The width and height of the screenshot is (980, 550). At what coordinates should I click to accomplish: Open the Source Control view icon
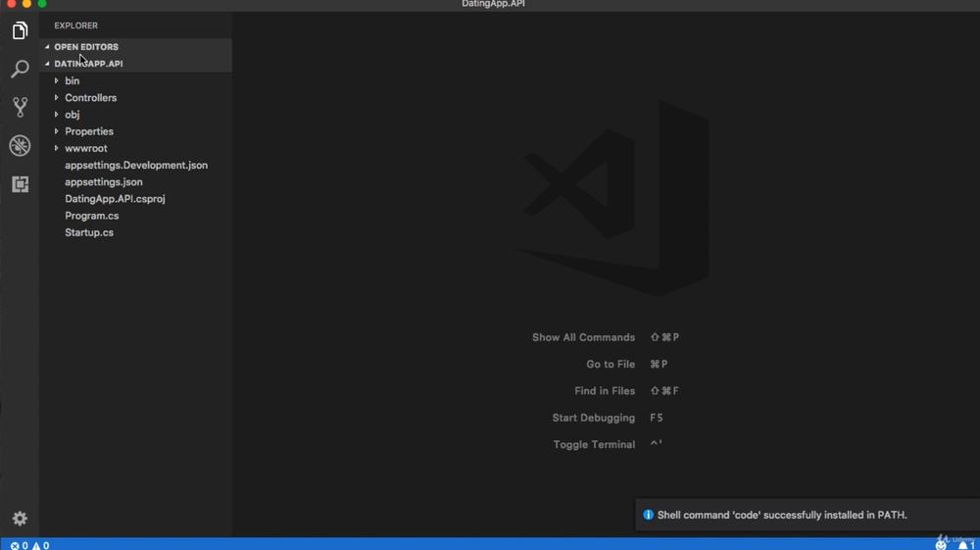click(x=20, y=108)
